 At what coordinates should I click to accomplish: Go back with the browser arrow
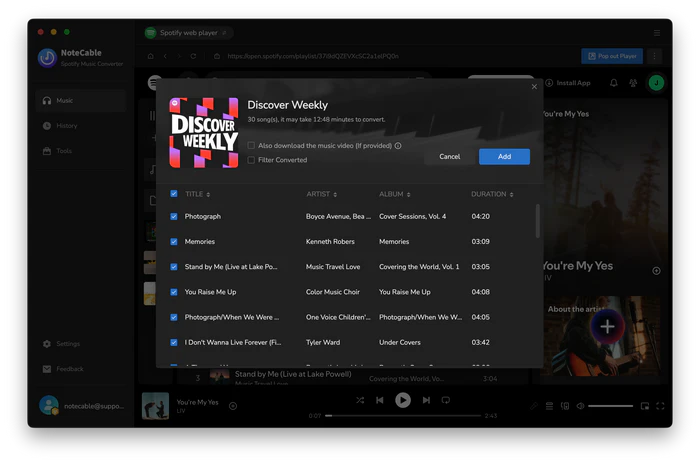[x=165, y=56]
